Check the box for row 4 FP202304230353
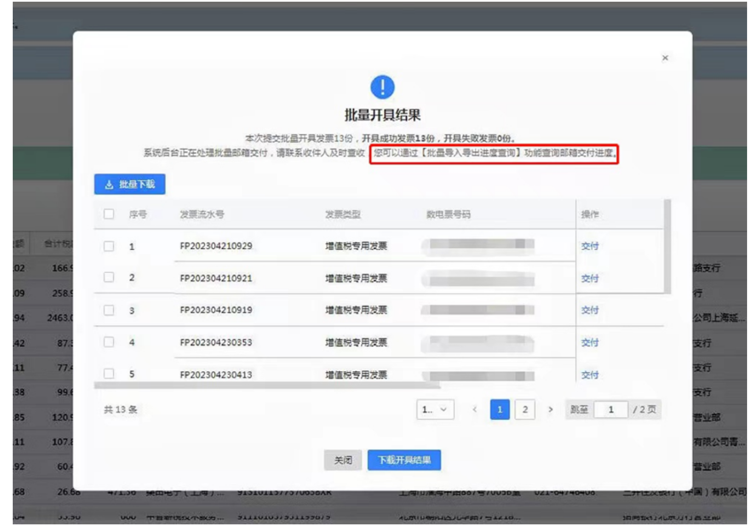Image resolution: width=756 pixels, height=532 pixels. (109, 342)
